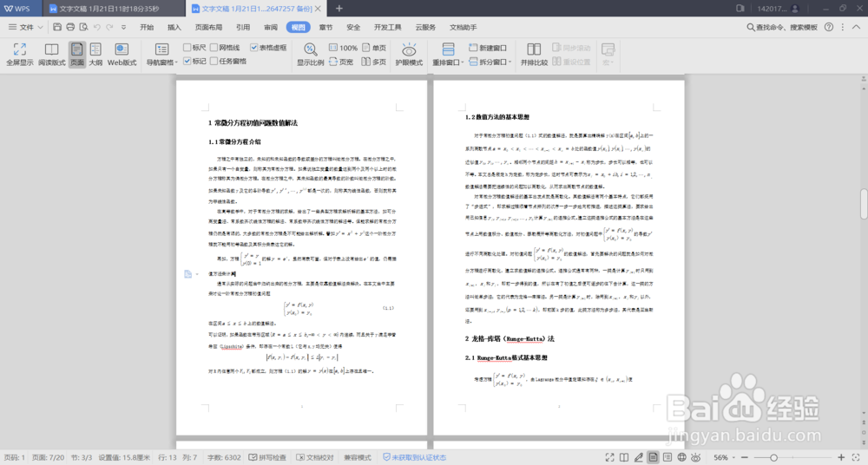
Task: Select the 页面 page view button
Action: [77, 55]
